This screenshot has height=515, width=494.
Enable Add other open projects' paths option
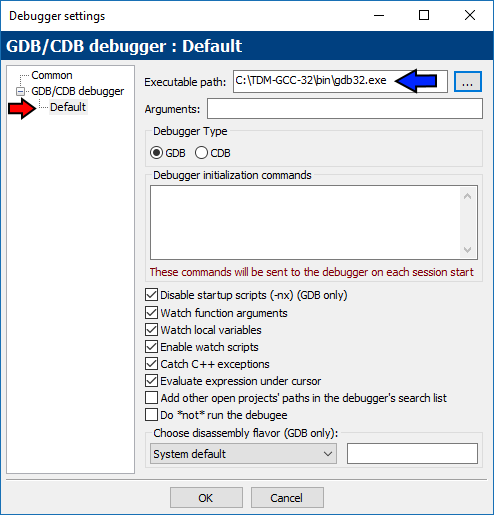tap(151, 398)
